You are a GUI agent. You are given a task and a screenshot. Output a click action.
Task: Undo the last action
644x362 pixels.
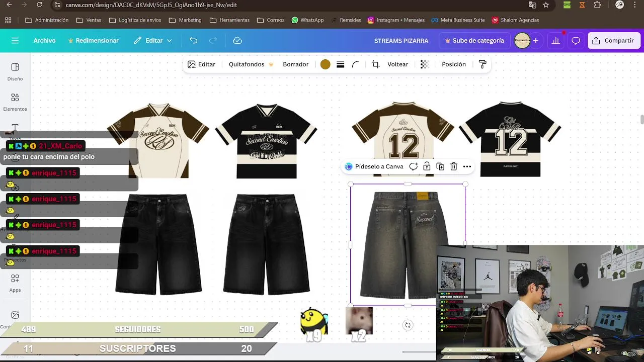[x=193, y=41]
